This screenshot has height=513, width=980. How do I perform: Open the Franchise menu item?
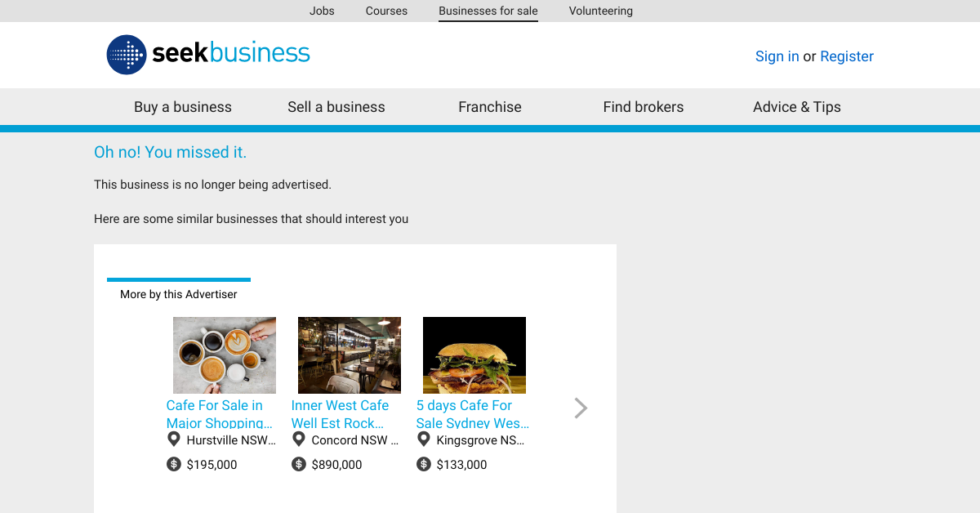[x=490, y=107]
